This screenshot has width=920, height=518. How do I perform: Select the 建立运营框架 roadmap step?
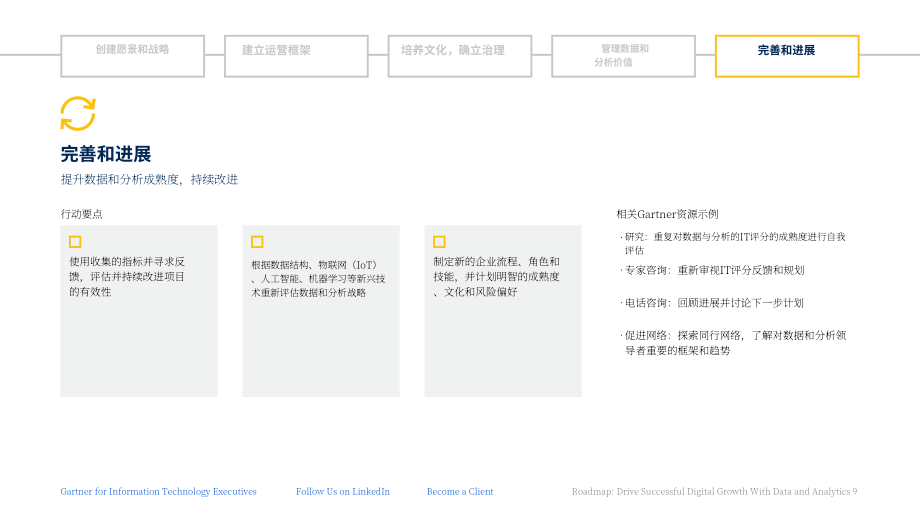point(296,56)
